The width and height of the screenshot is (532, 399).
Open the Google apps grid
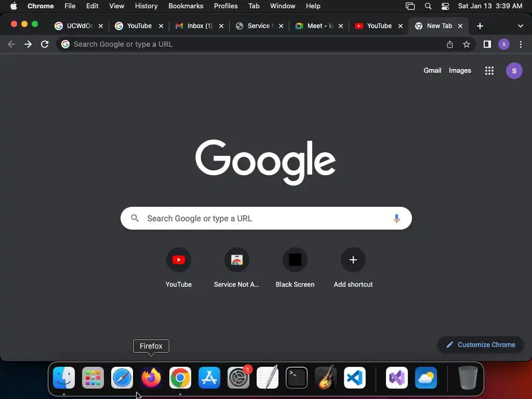pyautogui.click(x=489, y=71)
